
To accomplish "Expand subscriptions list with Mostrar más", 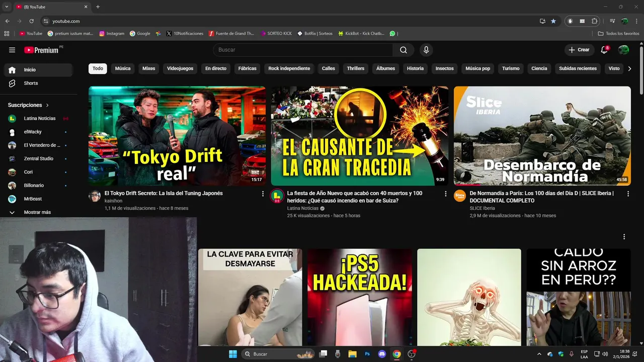I will [x=38, y=212].
